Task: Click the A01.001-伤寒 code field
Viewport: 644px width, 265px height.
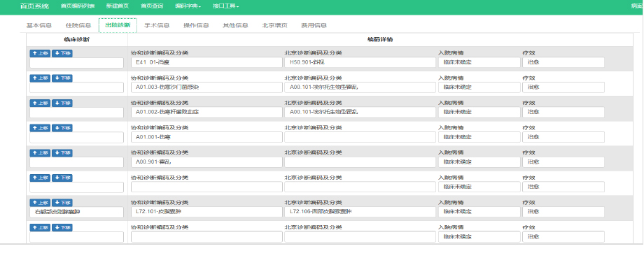Action: [206, 137]
